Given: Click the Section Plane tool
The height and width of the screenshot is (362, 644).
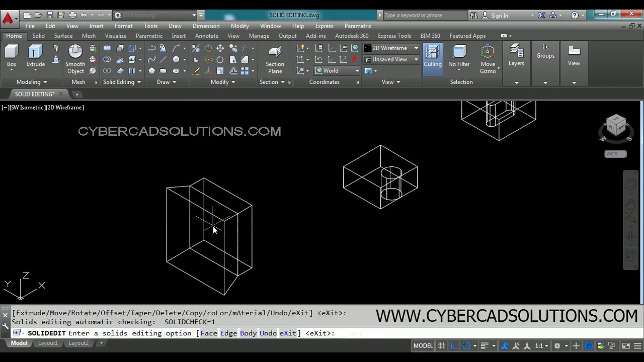Looking at the screenshot, I should pyautogui.click(x=275, y=59).
